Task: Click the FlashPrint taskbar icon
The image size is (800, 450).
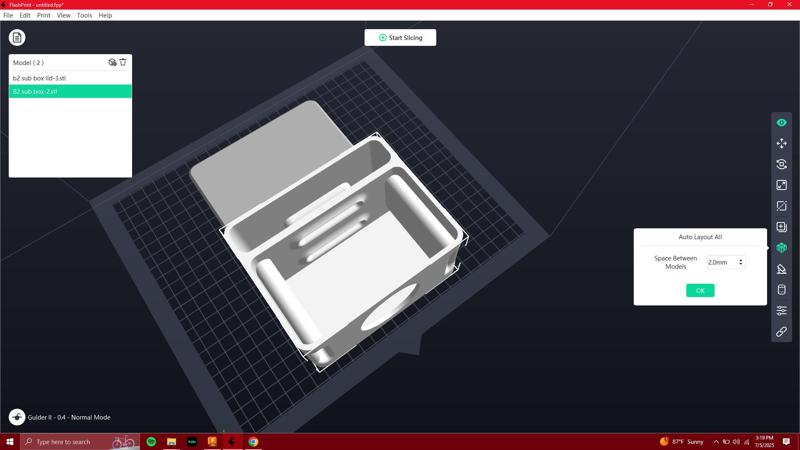Action: click(233, 442)
